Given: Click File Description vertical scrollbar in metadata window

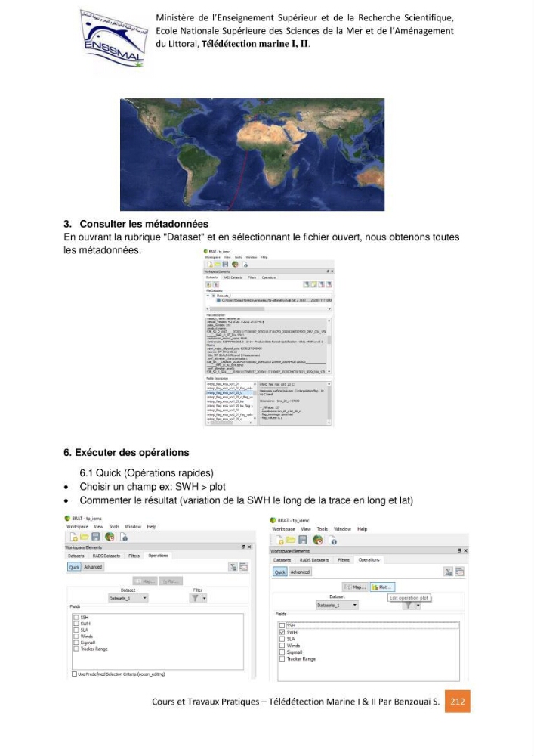Looking at the screenshot, I should tap(329, 346).
